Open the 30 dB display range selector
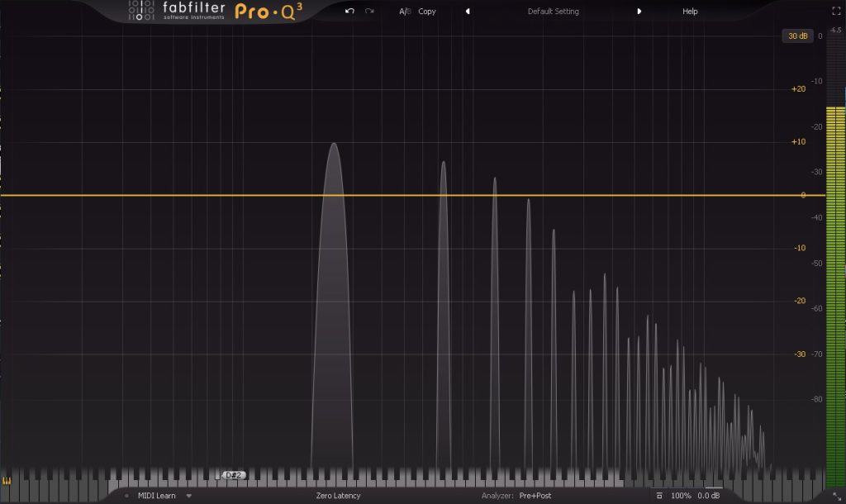 [x=797, y=36]
